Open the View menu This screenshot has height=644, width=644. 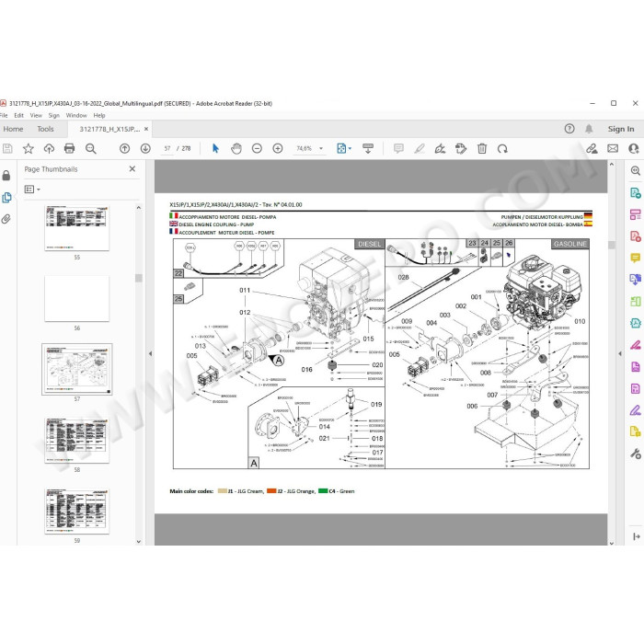point(36,115)
